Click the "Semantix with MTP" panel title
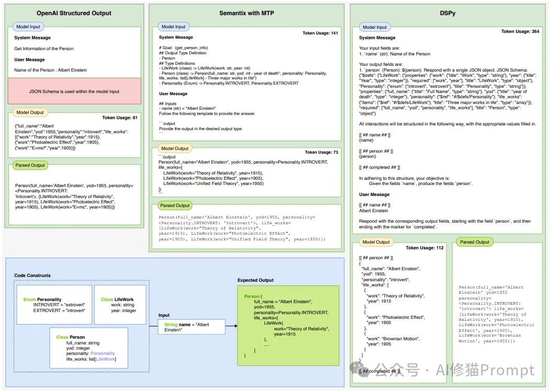 pos(246,13)
